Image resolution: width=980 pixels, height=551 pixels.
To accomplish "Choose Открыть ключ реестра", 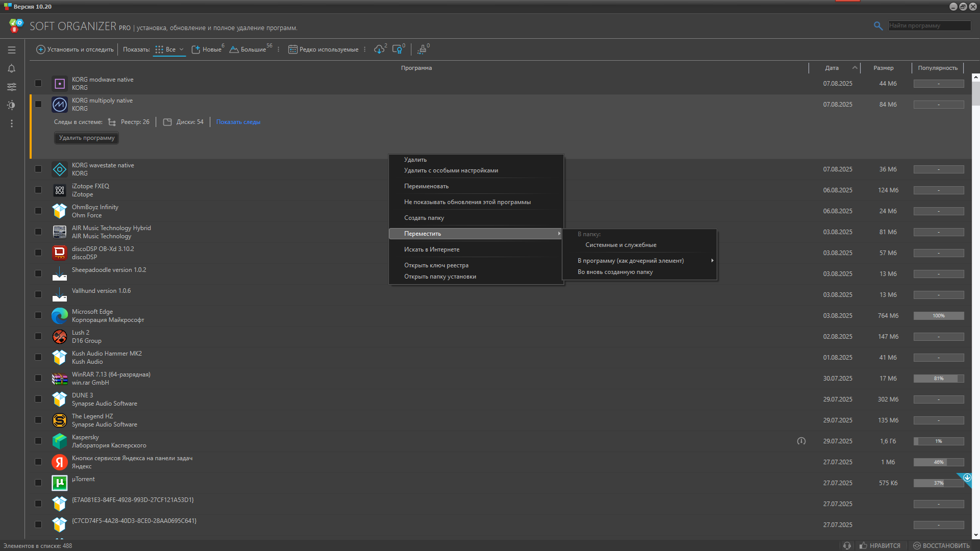I will point(436,265).
